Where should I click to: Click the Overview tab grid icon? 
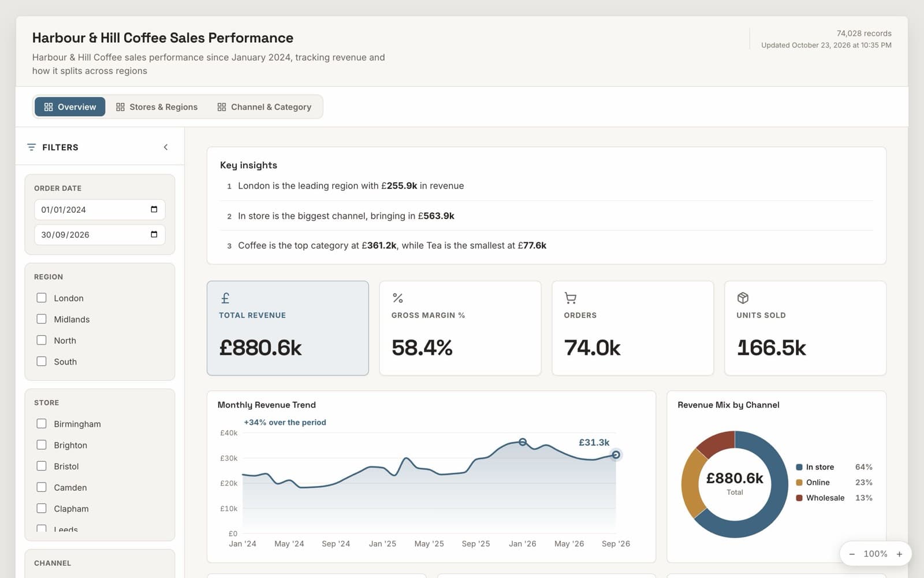coord(49,107)
